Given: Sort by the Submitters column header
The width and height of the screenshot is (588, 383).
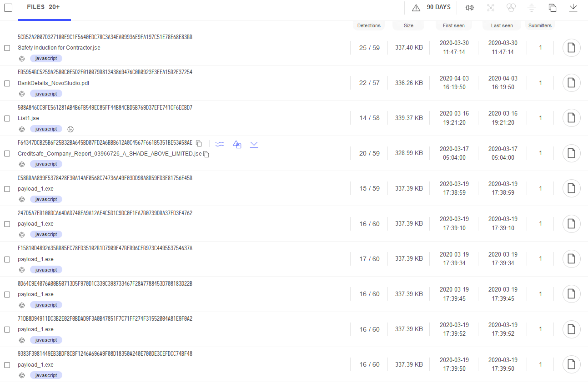Looking at the screenshot, I should click(x=540, y=25).
